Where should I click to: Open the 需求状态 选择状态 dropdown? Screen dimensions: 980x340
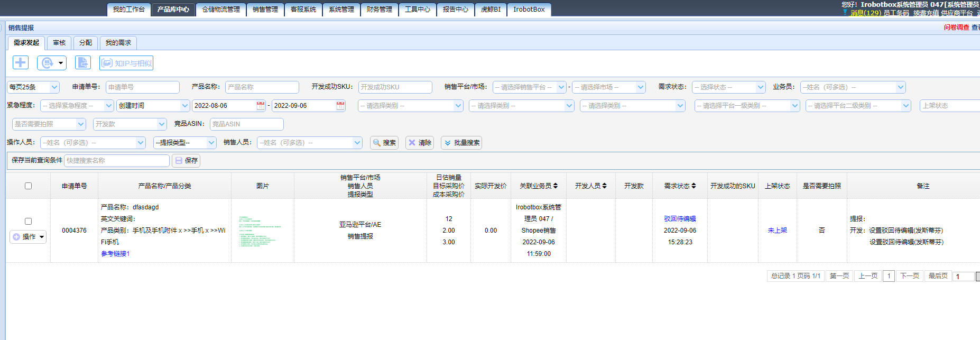729,87
